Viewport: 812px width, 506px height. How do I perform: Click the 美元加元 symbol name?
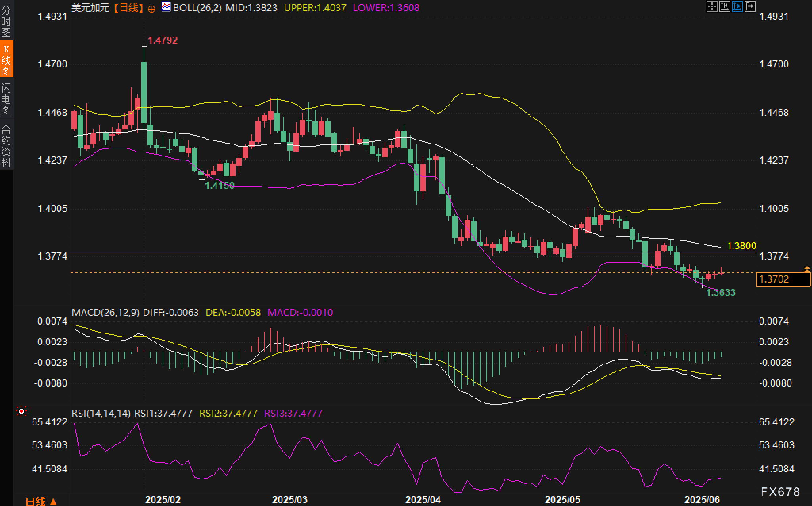click(x=90, y=8)
